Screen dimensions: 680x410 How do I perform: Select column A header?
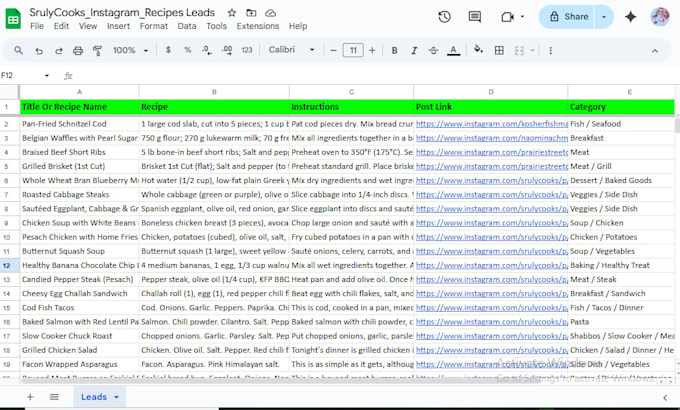tap(79, 92)
